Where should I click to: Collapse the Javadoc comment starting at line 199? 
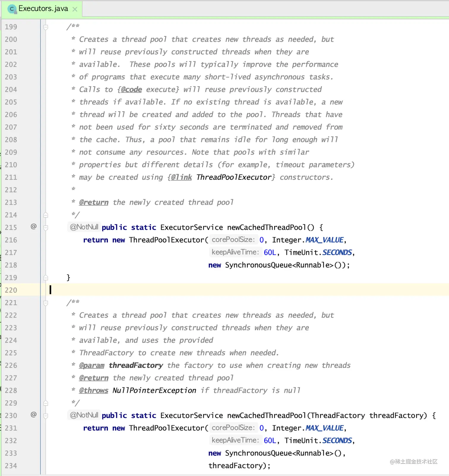tap(46, 27)
